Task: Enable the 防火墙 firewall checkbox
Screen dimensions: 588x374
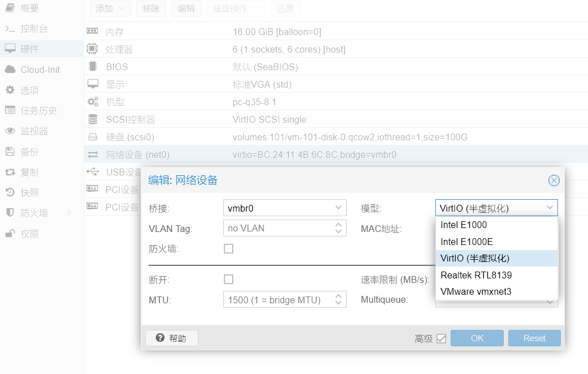Action: coord(228,248)
